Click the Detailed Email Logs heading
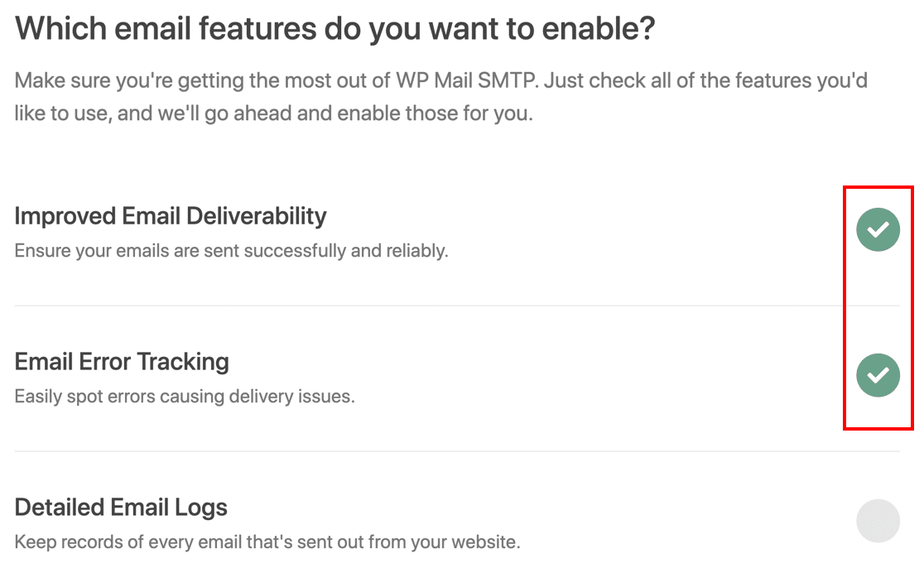This screenshot has height=573, width=924. [x=121, y=508]
